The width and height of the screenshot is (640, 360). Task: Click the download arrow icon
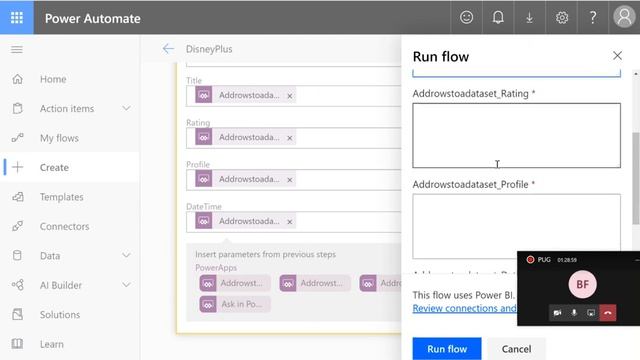(x=529, y=18)
